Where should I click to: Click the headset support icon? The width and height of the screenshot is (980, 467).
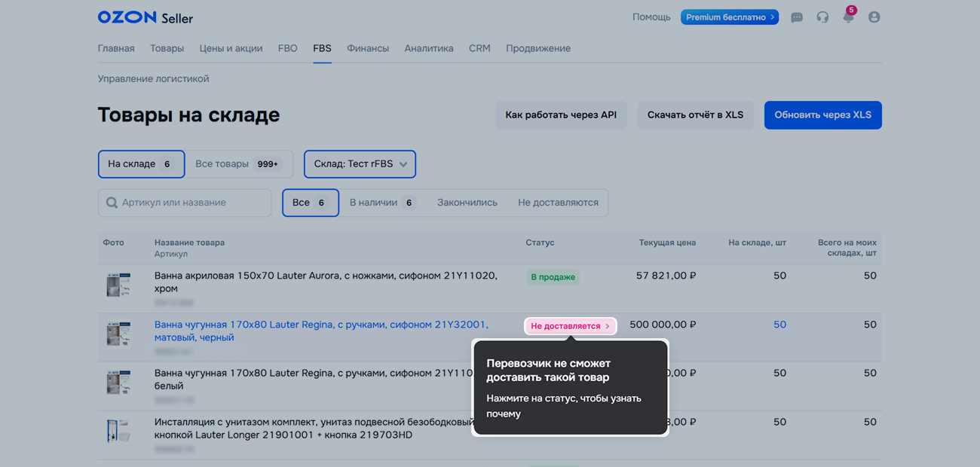822,17
